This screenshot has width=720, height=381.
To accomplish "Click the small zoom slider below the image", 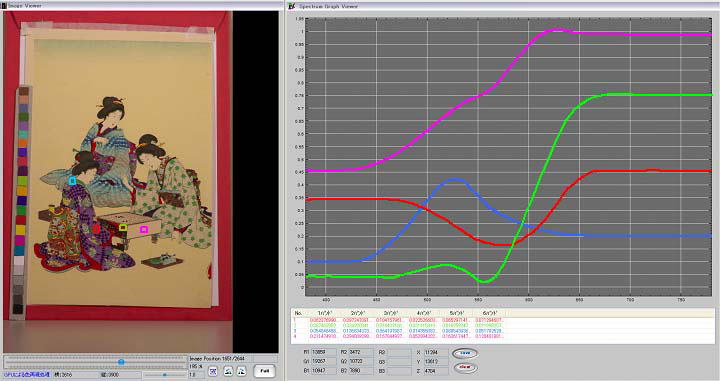I will [164, 375].
